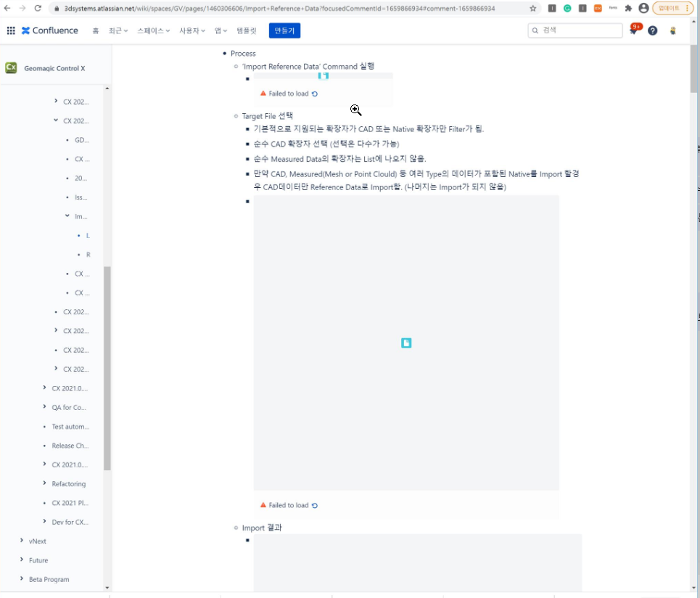Go back to the previous browser page
The width and height of the screenshot is (700, 598).
[7, 8]
